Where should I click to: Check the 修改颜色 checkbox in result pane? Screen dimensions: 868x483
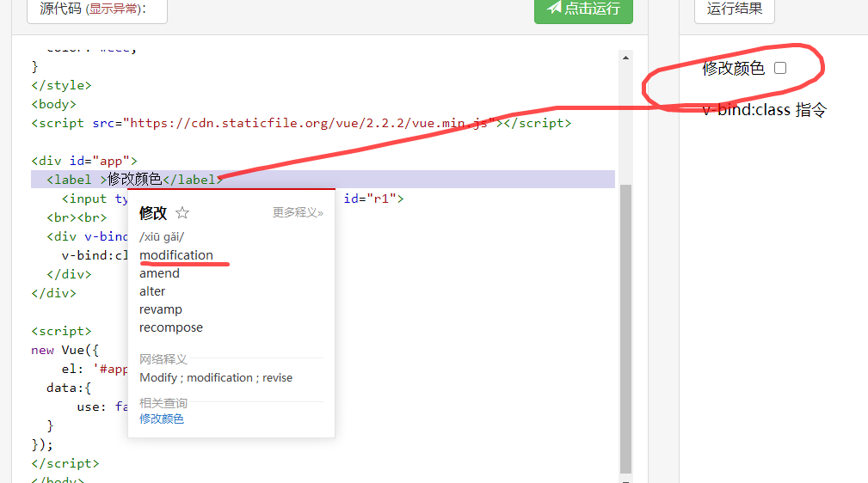pos(780,68)
